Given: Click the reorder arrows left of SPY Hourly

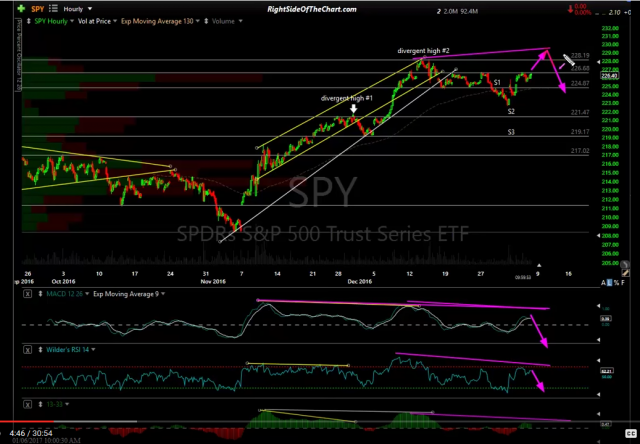Looking at the screenshot, I should click(x=28, y=21).
